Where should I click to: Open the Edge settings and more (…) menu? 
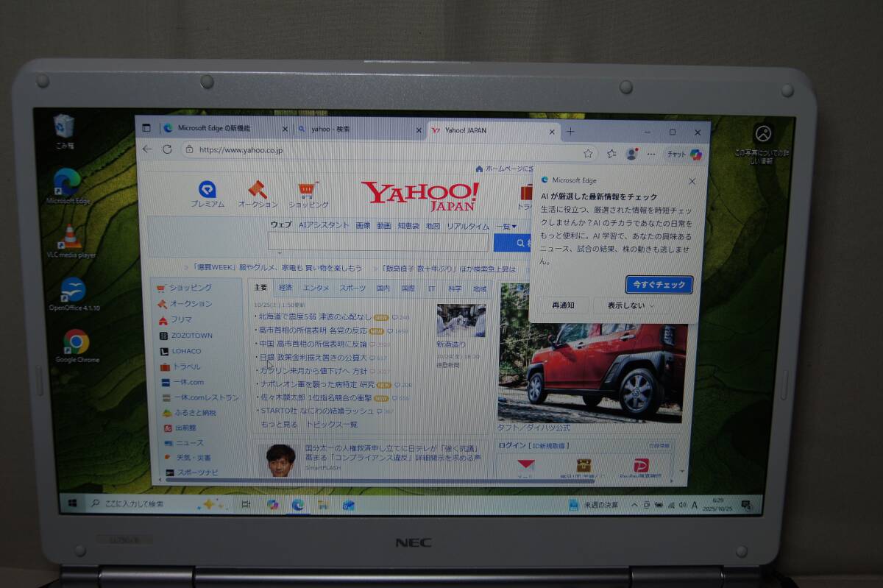(650, 154)
